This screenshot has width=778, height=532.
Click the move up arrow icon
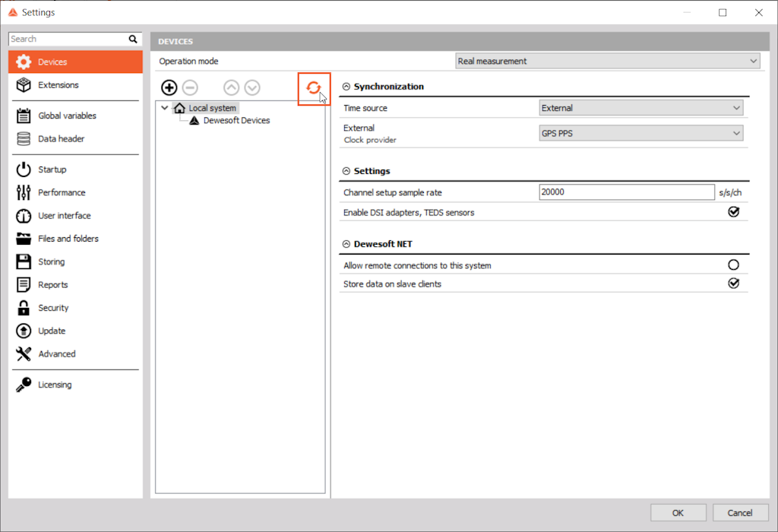231,88
